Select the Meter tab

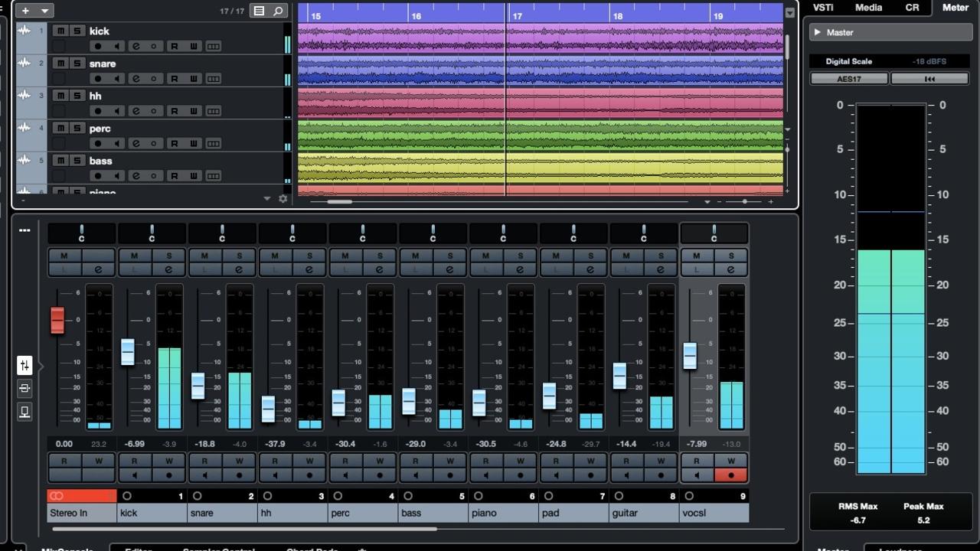click(x=955, y=8)
